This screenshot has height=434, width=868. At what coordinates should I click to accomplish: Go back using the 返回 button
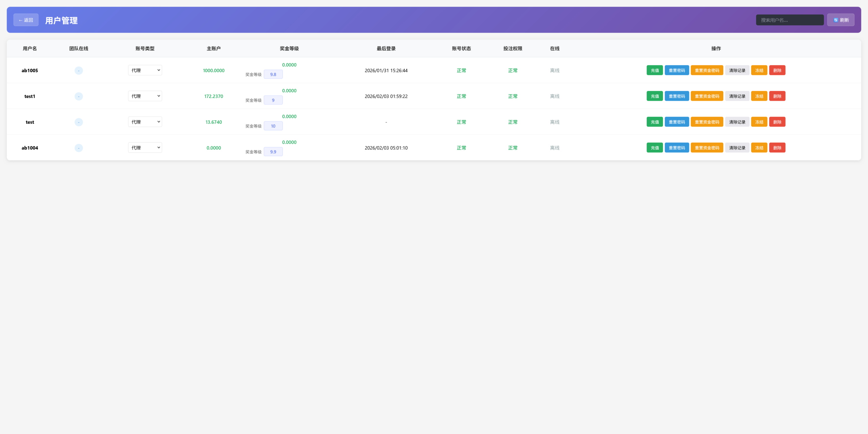[26, 20]
